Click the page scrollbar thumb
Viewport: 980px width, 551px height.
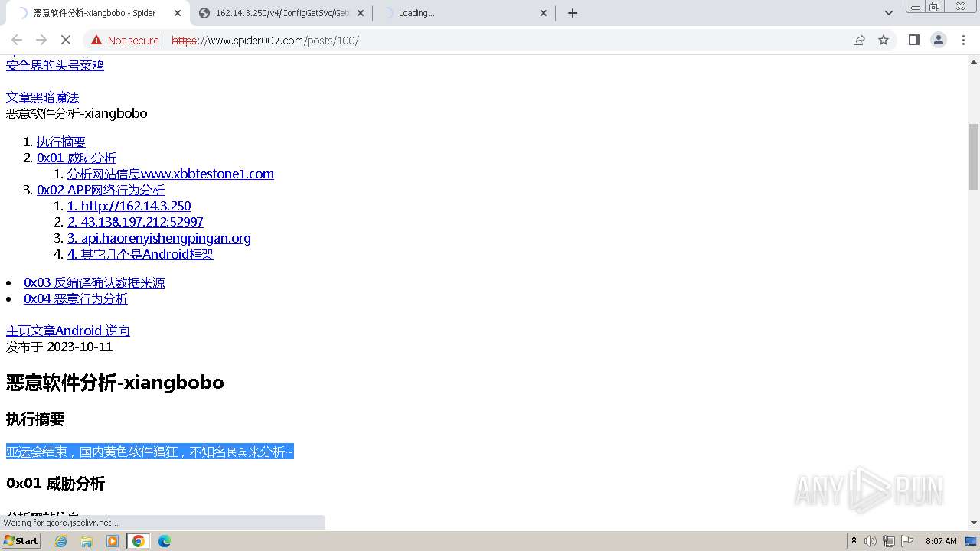tap(974, 156)
